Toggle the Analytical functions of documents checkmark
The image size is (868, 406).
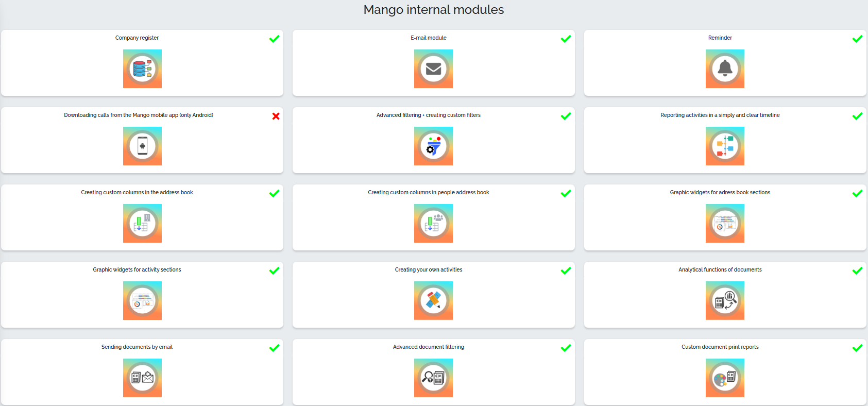click(857, 270)
